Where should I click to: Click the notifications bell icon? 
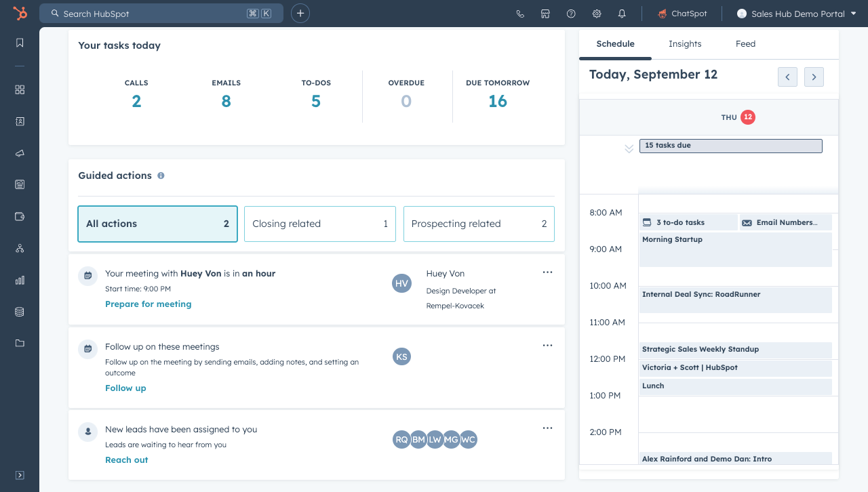[x=622, y=13]
